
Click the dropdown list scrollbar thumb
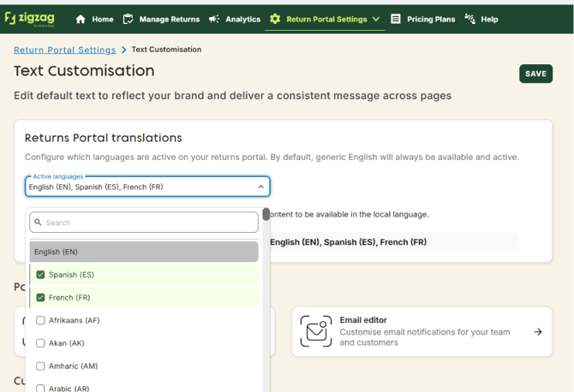tap(266, 214)
